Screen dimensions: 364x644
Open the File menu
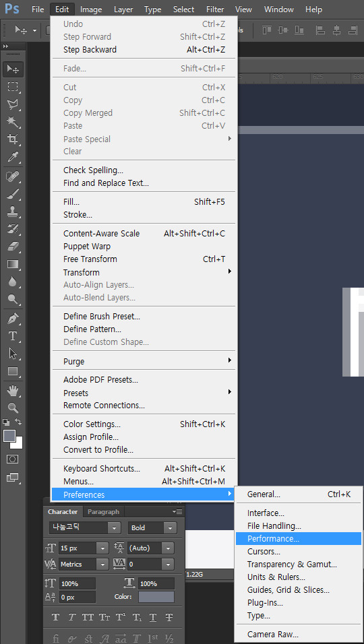(37, 9)
